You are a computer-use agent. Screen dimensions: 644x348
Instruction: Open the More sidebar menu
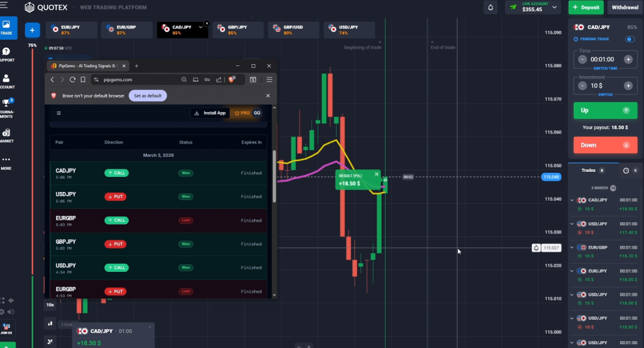pyautogui.click(x=6, y=163)
